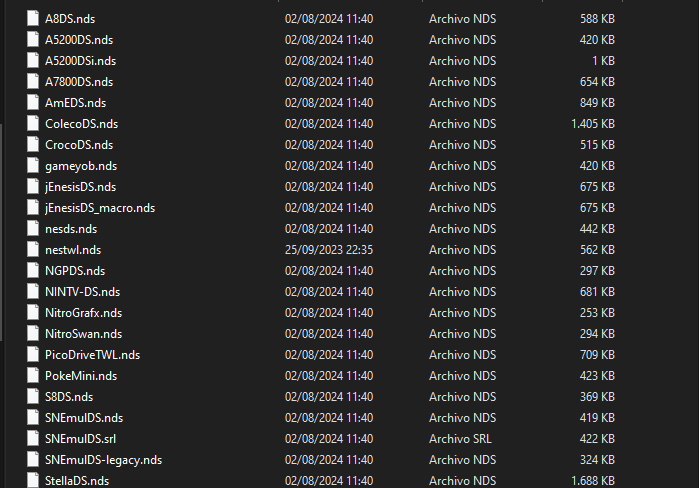Click the ColecoDS.nds file icon
This screenshot has width=699, height=488.
pyautogui.click(x=33, y=123)
